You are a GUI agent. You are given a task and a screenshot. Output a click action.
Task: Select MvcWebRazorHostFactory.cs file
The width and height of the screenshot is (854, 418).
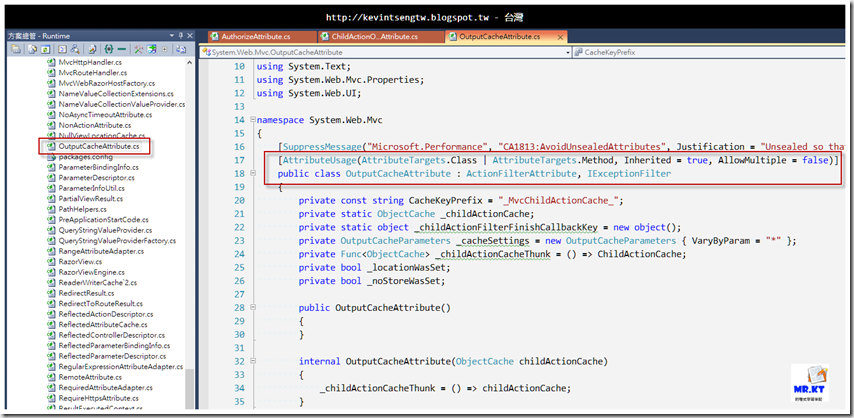click(x=107, y=83)
